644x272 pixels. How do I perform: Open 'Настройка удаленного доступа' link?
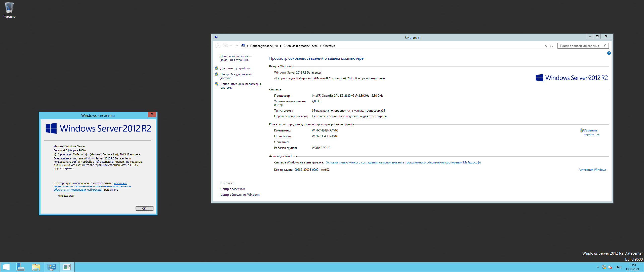tap(236, 76)
